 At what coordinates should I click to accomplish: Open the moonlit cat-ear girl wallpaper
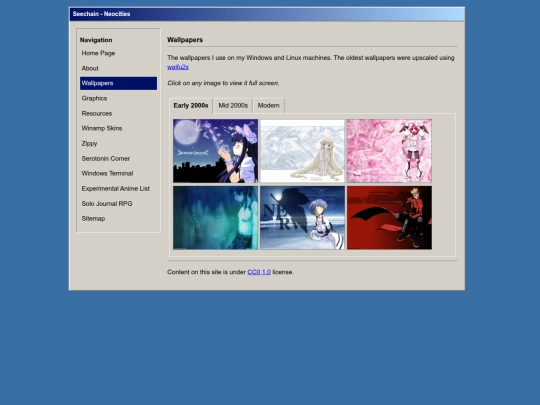coord(216,151)
